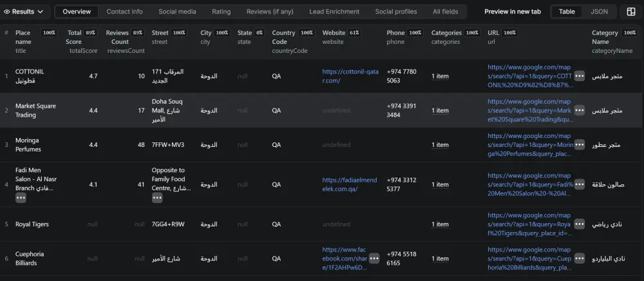Click phone number +974 3391 3484
Image resolution: width=644 pixels, height=281 pixels.
(401, 110)
